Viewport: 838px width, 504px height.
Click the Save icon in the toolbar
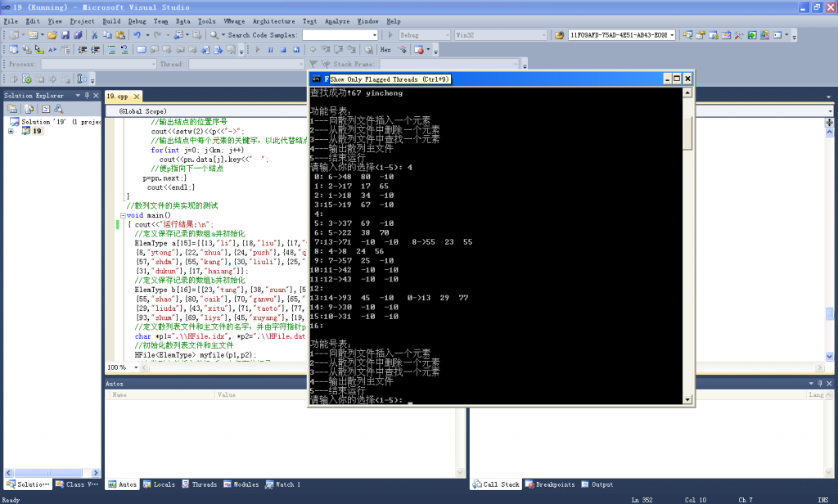click(66, 35)
